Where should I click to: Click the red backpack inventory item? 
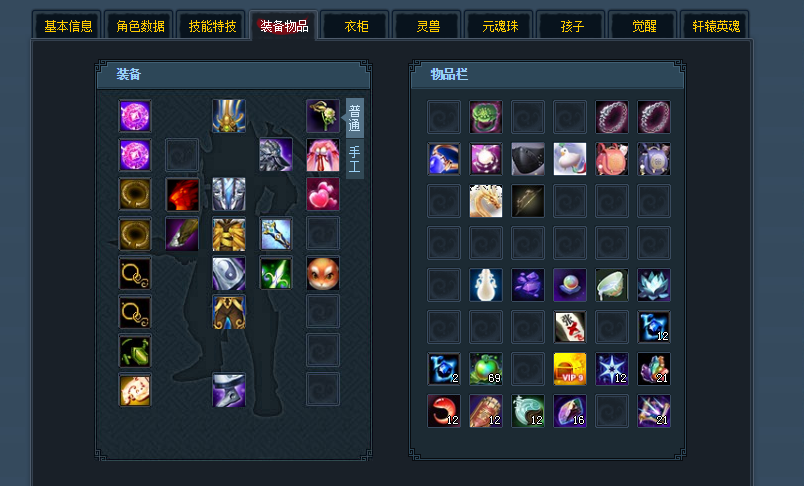click(x=612, y=159)
